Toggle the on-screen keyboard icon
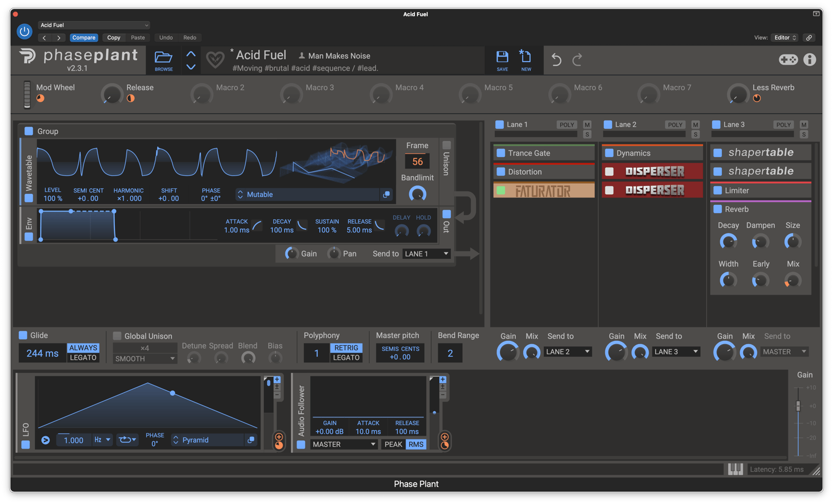The image size is (833, 504). [735, 470]
